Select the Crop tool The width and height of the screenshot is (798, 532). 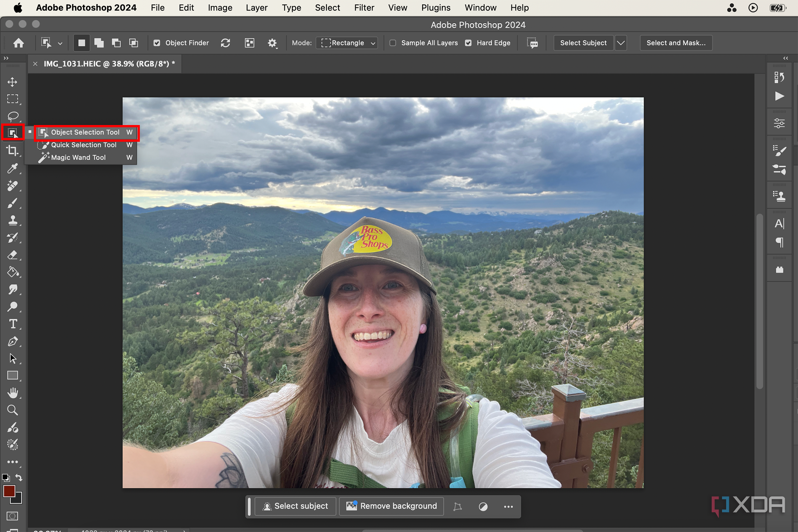click(x=13, y=151)
